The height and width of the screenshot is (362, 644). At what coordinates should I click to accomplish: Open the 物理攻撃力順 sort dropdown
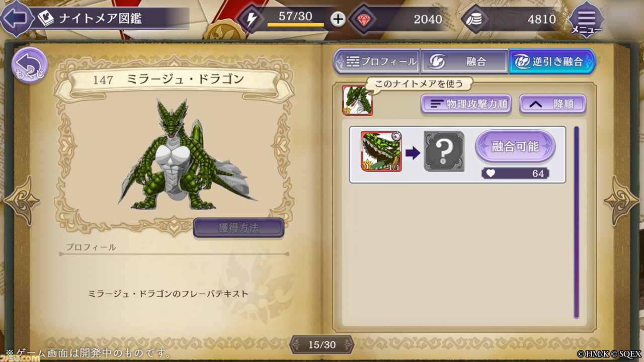(x=465, y=104)
